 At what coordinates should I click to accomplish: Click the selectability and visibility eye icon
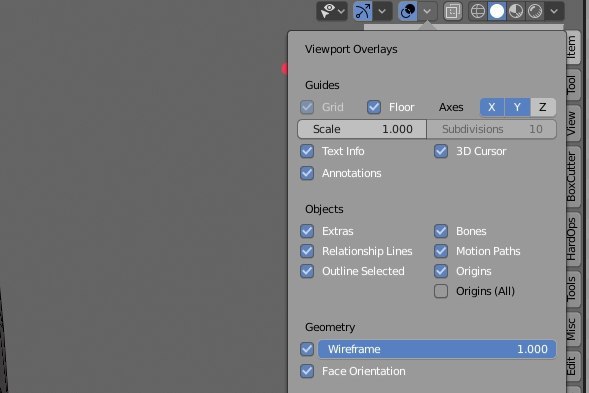pos(327,11)
